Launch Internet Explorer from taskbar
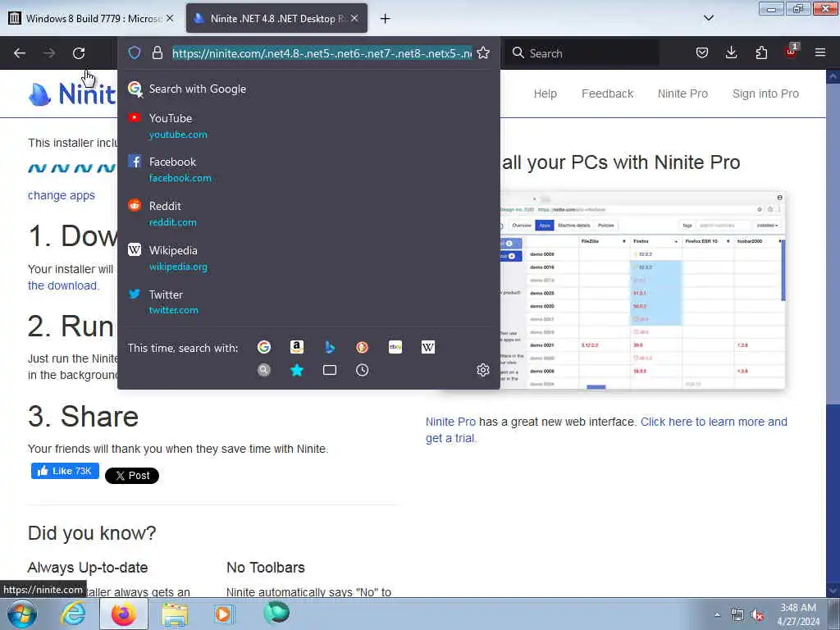The width and height of the screenshot is (840, 630). 72,614
